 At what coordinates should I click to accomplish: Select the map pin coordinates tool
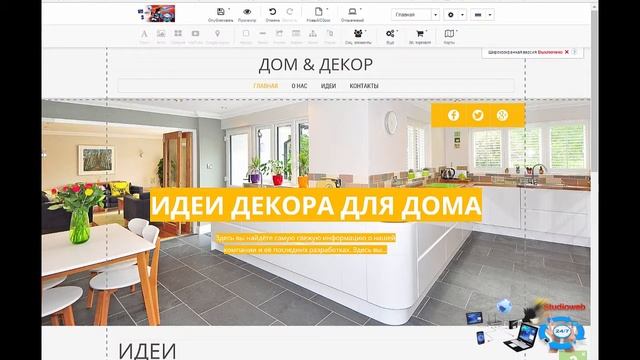218,33
